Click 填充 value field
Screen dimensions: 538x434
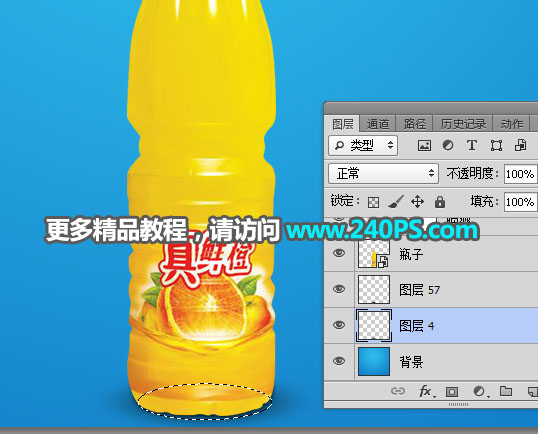point(521,202)
